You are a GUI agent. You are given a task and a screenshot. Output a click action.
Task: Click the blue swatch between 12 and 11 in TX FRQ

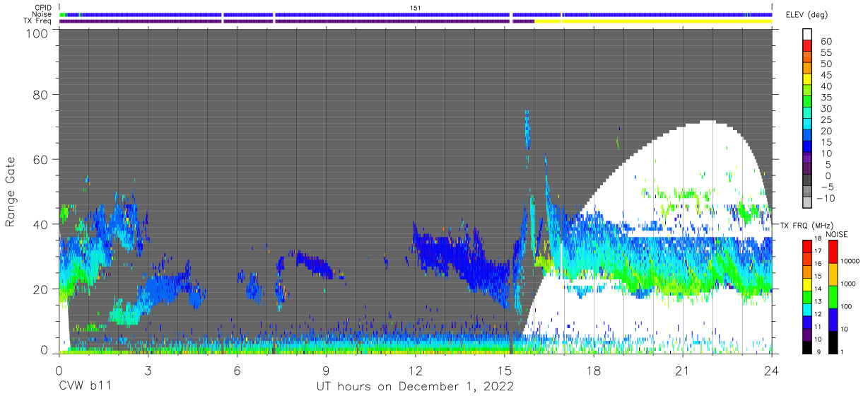point(807,322)
